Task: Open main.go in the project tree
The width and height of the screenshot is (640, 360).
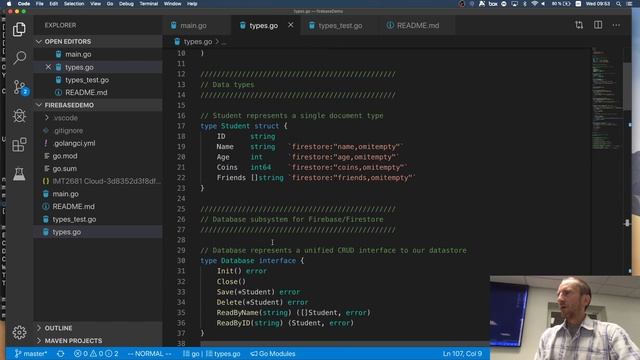Action: click(x=98, y=194)
